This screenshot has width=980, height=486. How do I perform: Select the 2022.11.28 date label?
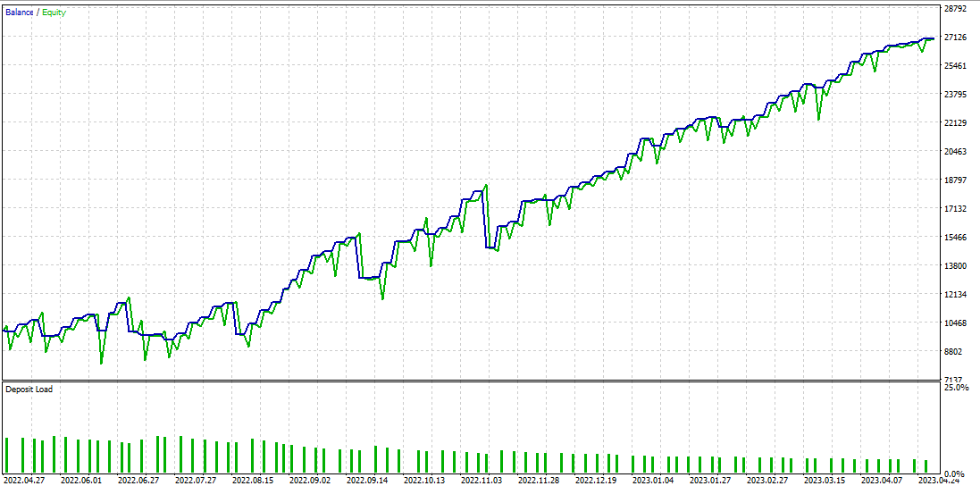click(539, 481)
